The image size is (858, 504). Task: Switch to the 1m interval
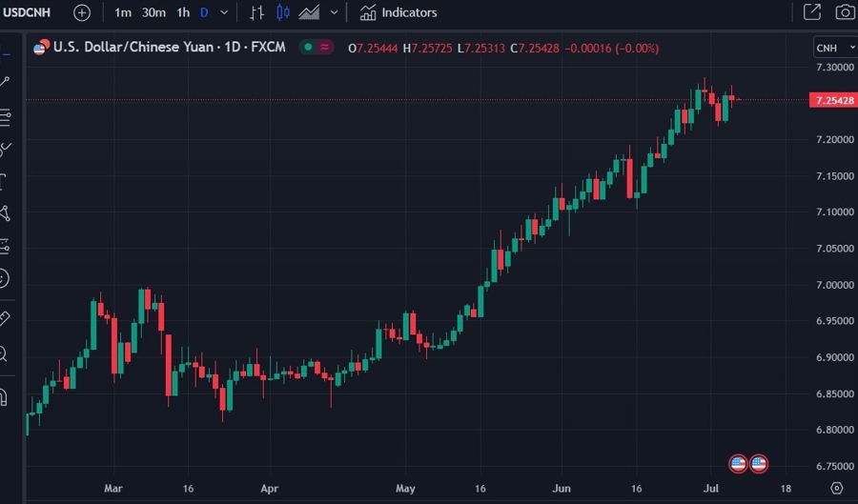123,12
